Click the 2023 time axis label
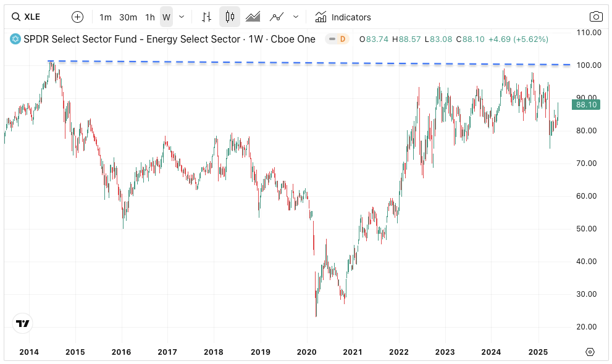This screenshot has width=612, height=364. pos(445,352)
